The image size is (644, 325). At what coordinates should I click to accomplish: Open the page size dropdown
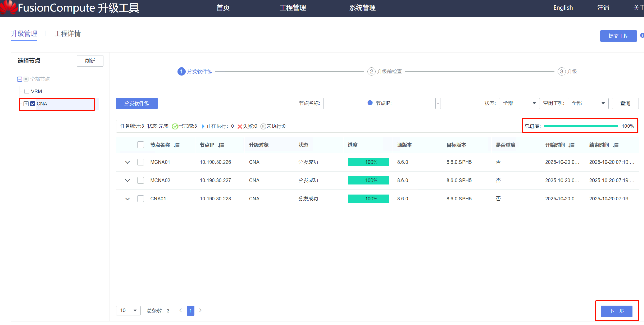[x=128, y=311]
